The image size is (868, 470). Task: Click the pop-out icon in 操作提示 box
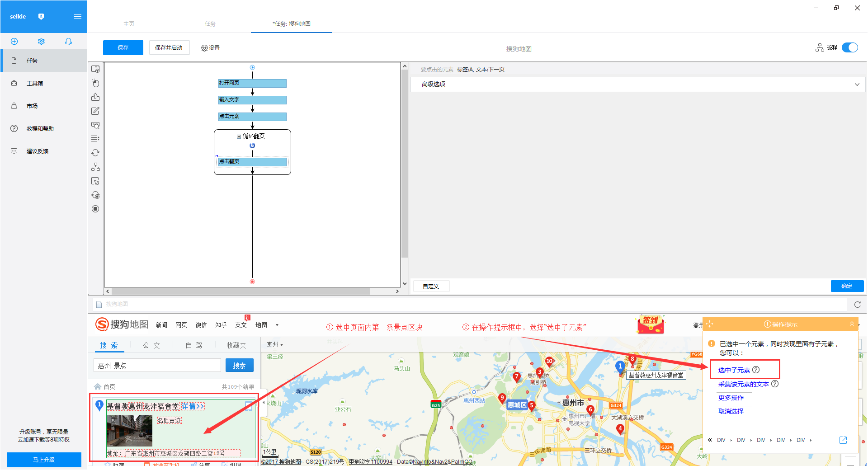coord(843,440)
